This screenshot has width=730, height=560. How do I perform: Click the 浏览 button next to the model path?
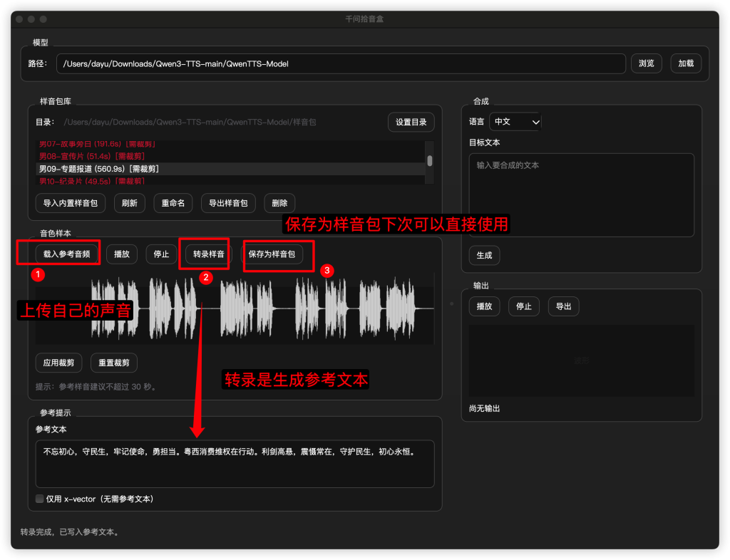[647, 63]
